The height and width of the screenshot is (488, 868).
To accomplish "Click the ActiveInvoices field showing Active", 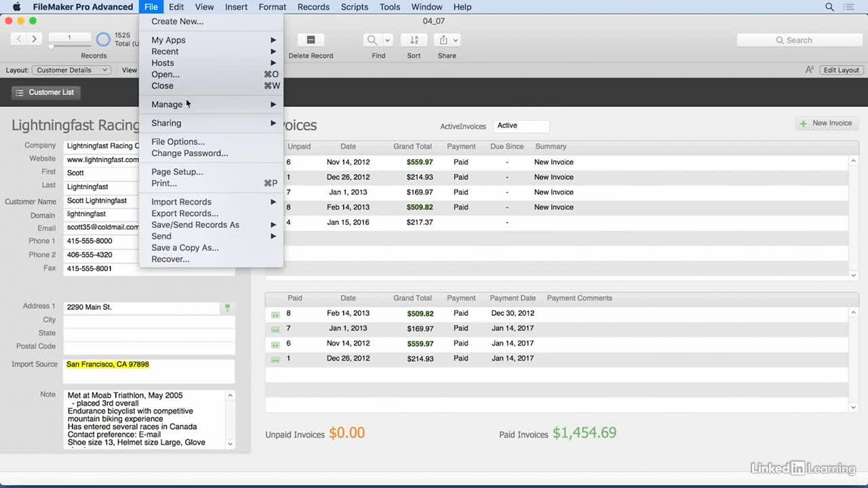I will (x=521, y=126).
